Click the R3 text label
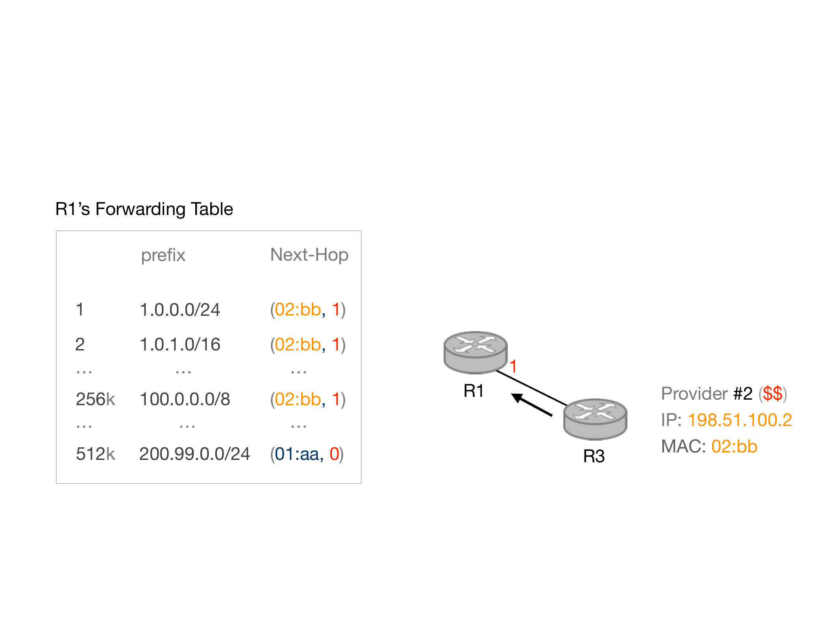The width and height of the screenshot is (840, 630). click(594, 456)
